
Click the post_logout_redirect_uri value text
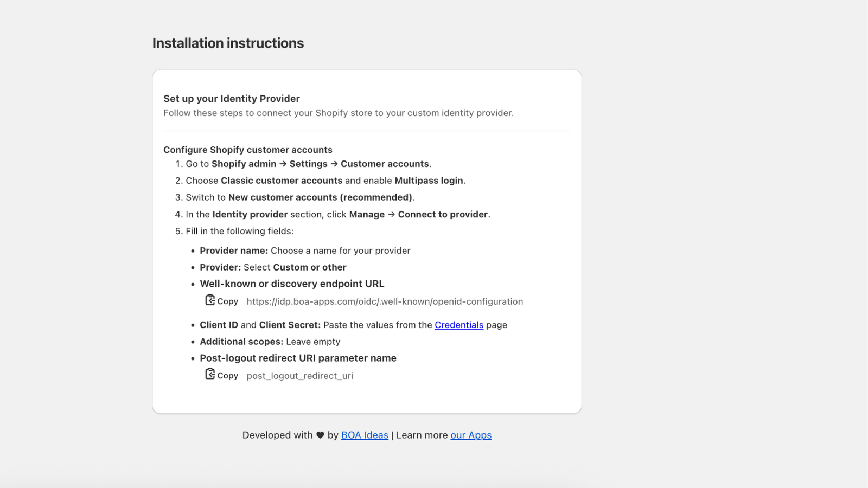[x=299, y=376]
